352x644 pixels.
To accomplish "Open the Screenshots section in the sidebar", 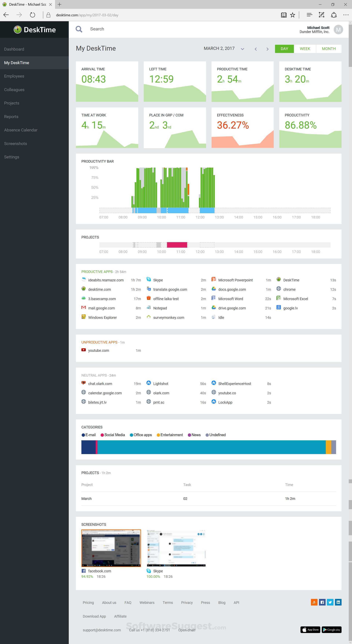I will tap(16, 143).
